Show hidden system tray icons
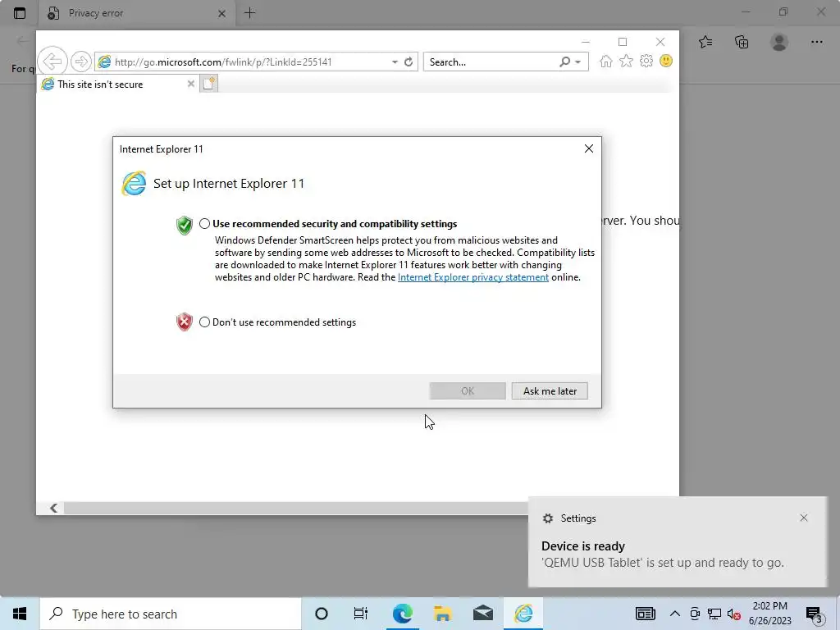This screenshot has height=630, width=840. (675, 614)
